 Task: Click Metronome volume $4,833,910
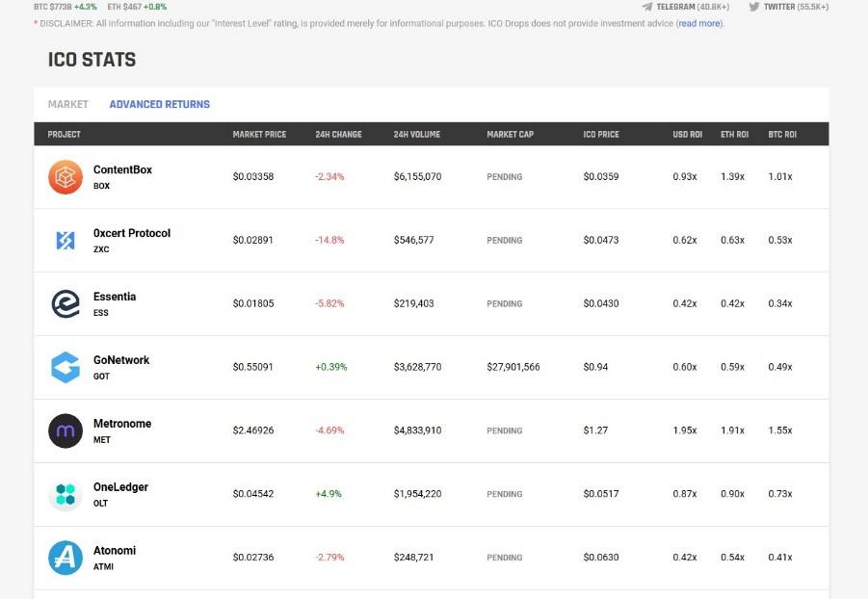417,430
